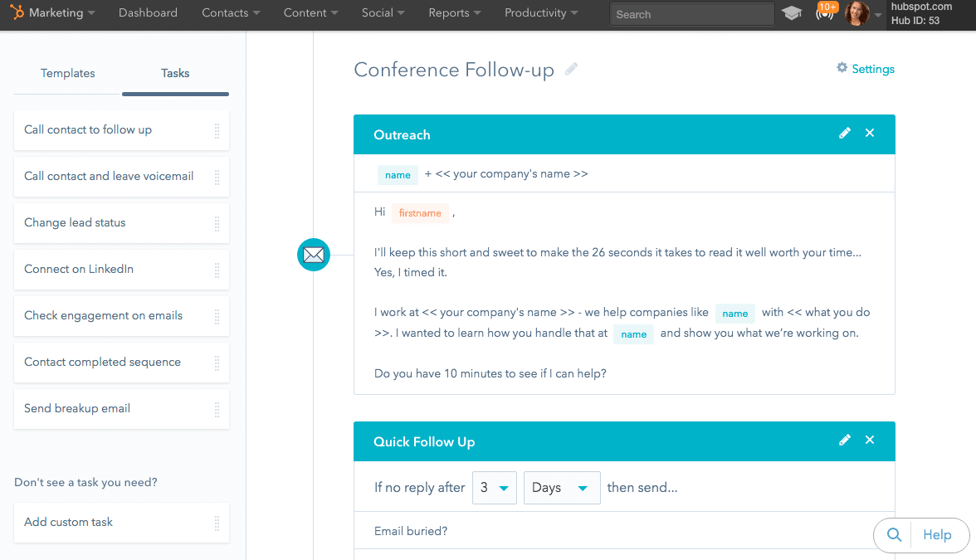The width and height of the screenshot is (976, 560).
Task: Click the pencil next to Conference Follow-up title
Action: pyautogui.click(x=571, y=69)
